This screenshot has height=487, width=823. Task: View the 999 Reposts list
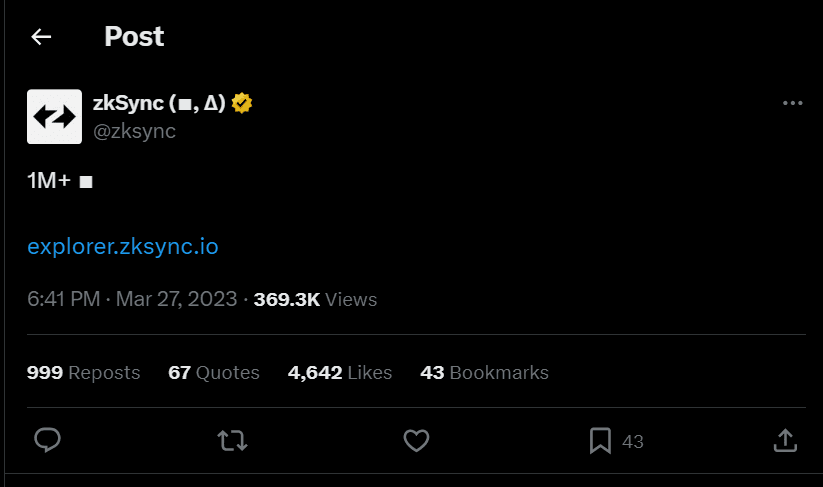83,373
